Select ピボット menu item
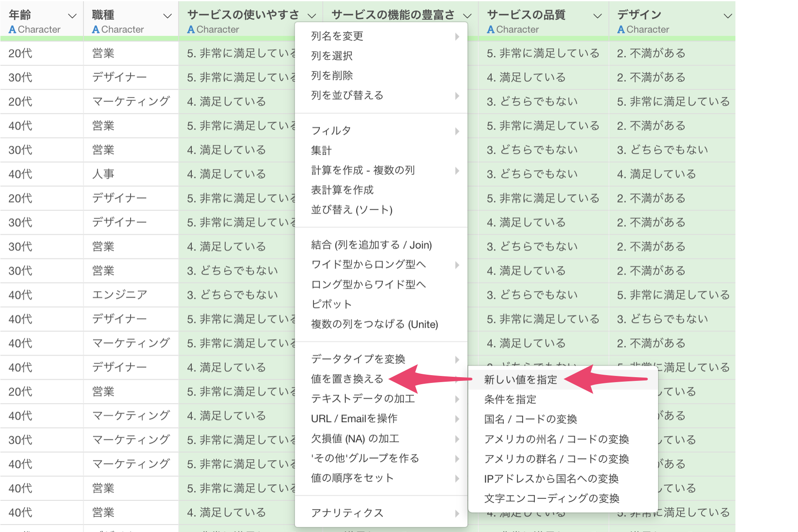The image size is (798, 532). pyautogui.click(x=331, y=304)
